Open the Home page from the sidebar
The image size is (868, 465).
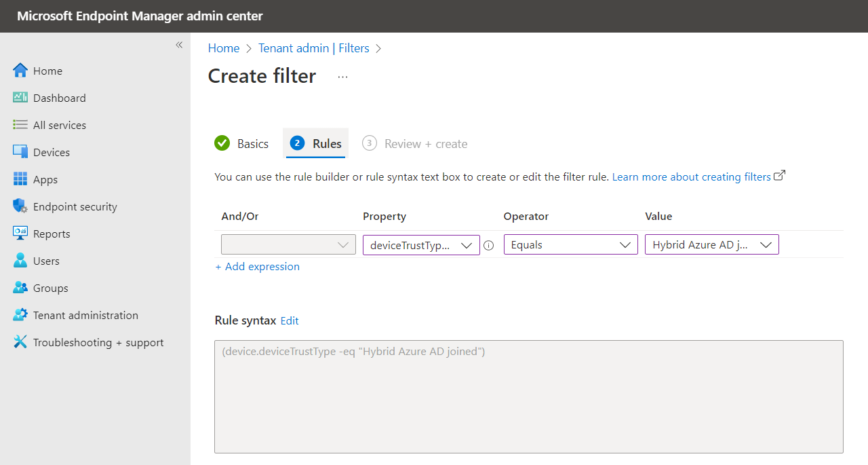click(x=20, y=70)
